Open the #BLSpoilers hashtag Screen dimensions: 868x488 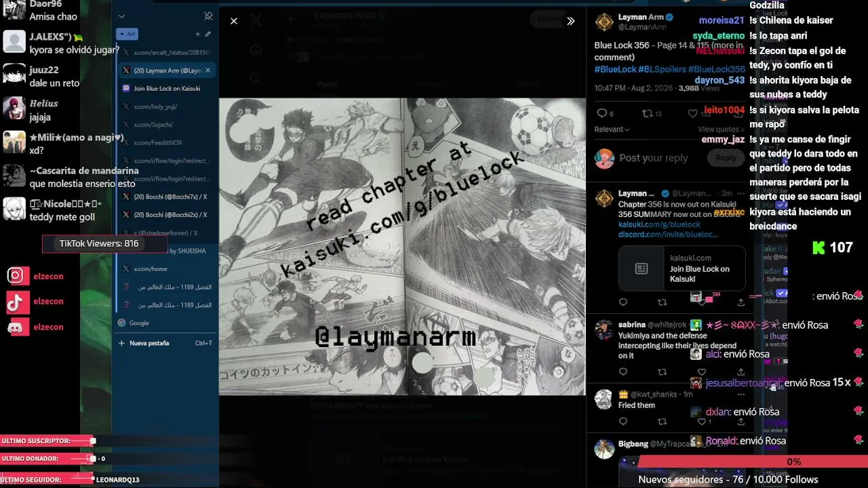tap(662, 69)
